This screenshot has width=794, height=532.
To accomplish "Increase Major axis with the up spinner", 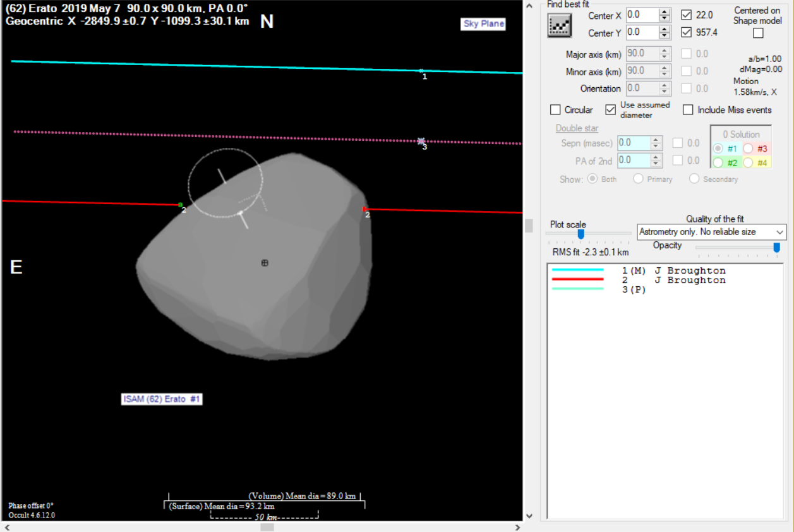I will tap(665, 51).
